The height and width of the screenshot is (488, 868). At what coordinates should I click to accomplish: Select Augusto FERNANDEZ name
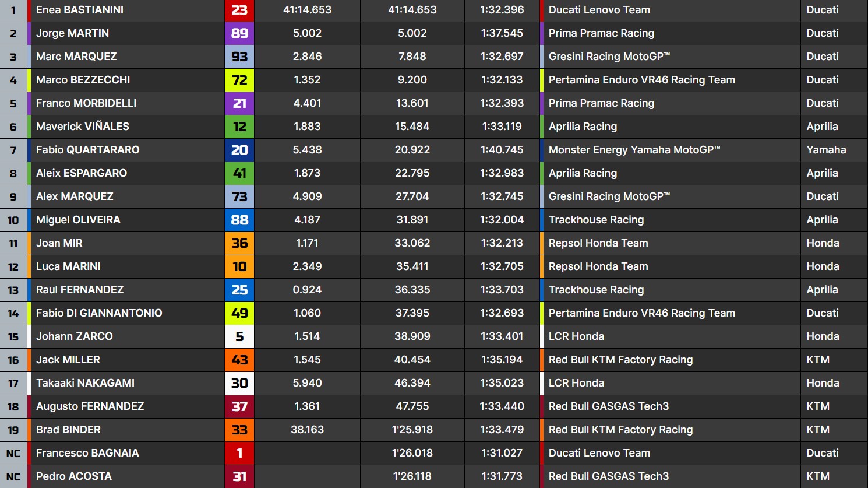[x=90, y=406]
